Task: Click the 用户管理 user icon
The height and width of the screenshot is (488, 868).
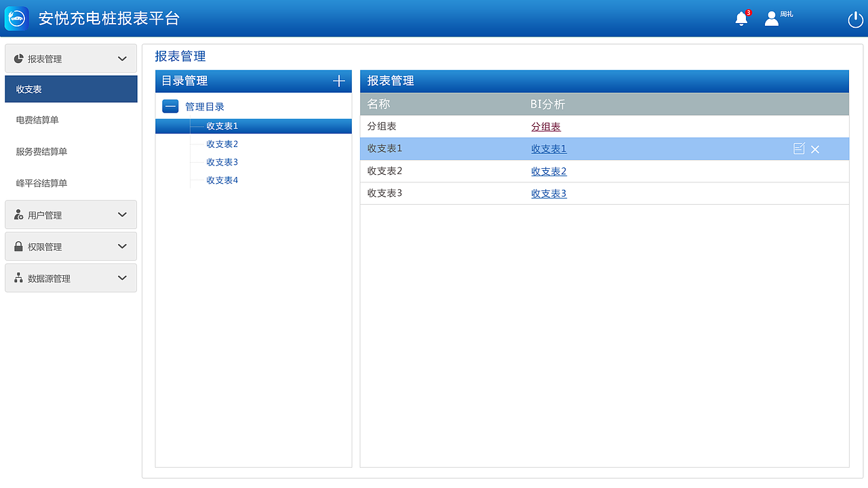Action: coord(18,214)
